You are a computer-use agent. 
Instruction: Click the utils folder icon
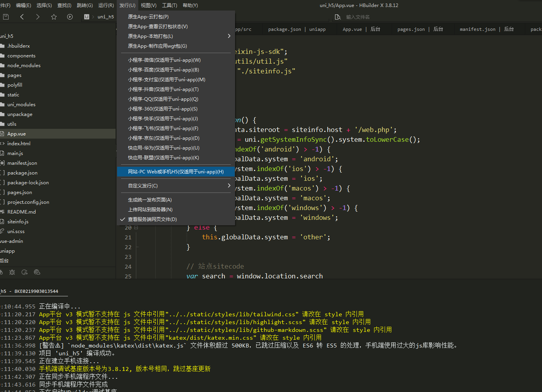point(2,124)
